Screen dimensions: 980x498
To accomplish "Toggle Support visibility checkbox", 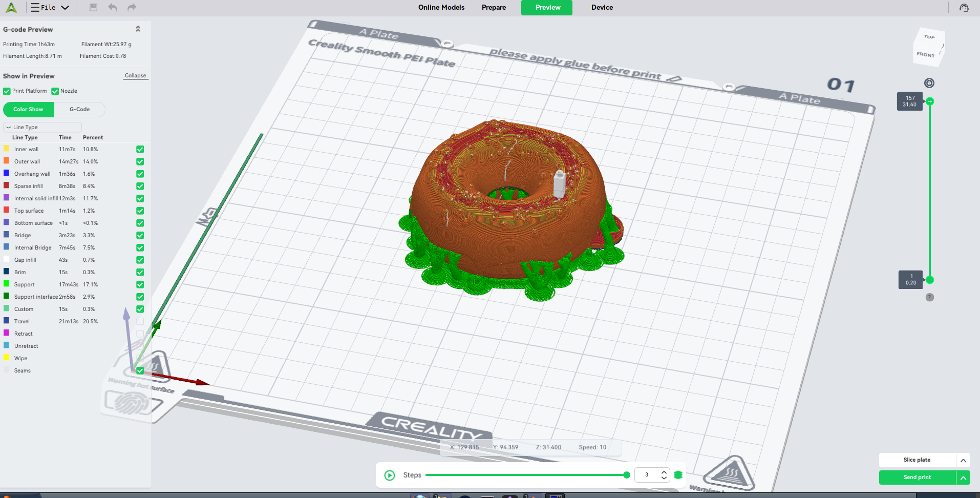I will [x=140, y=284].
